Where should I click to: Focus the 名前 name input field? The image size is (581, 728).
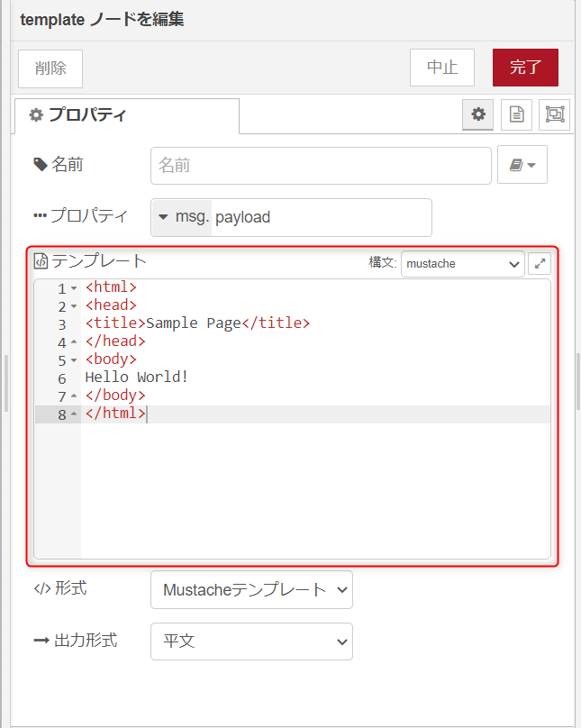pos(321,166)
